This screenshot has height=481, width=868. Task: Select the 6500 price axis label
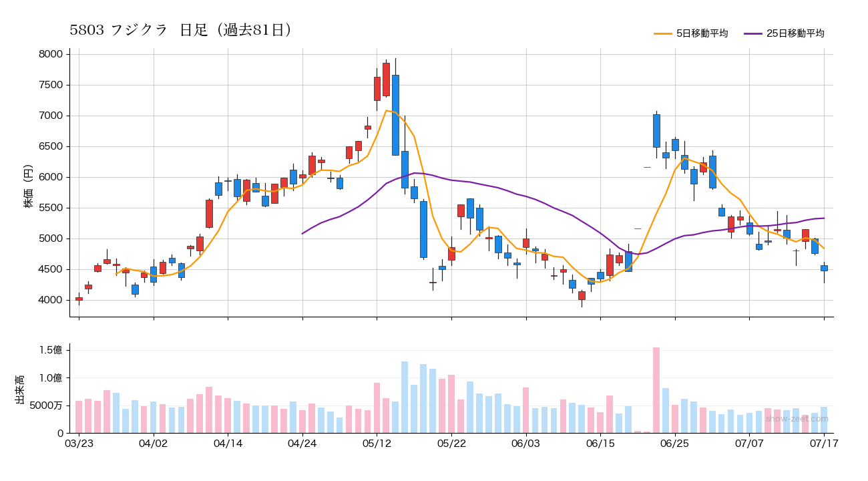click(51, 146)
